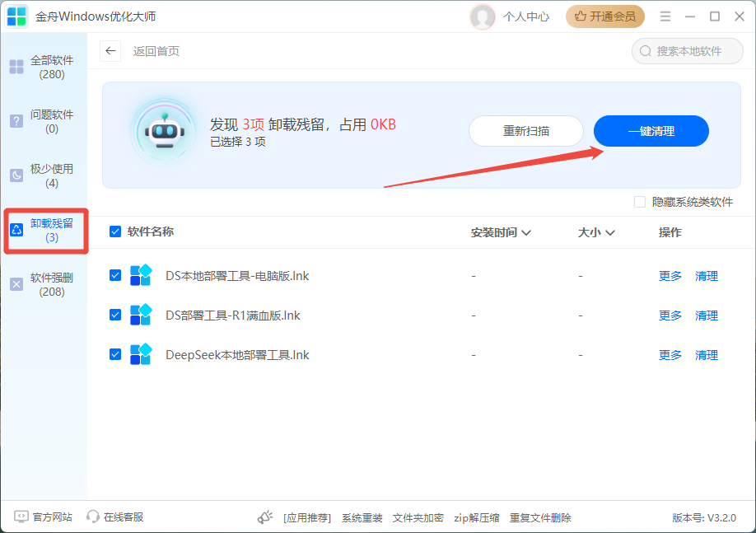Click the 操作 column header
Image resolution: width=756 pixels, height=533 pixels.
[x=670, y=232]
